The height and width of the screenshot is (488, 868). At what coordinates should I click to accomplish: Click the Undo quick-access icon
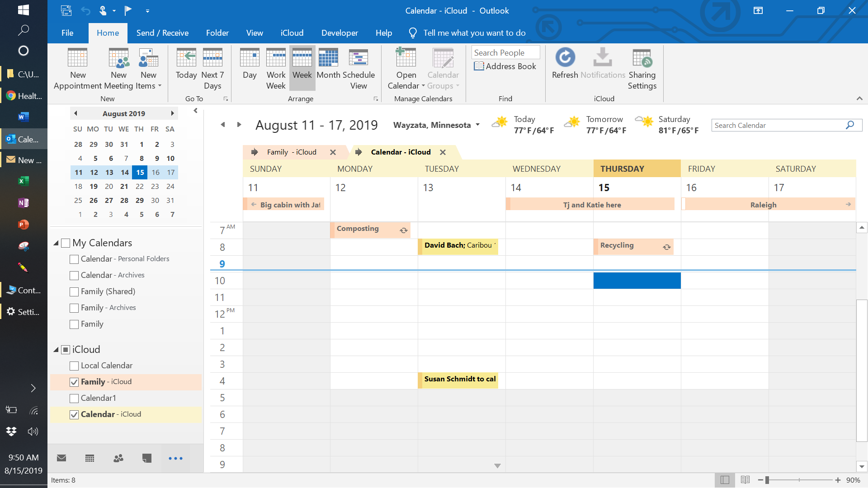pyautogui.click(x=85, y=10)
